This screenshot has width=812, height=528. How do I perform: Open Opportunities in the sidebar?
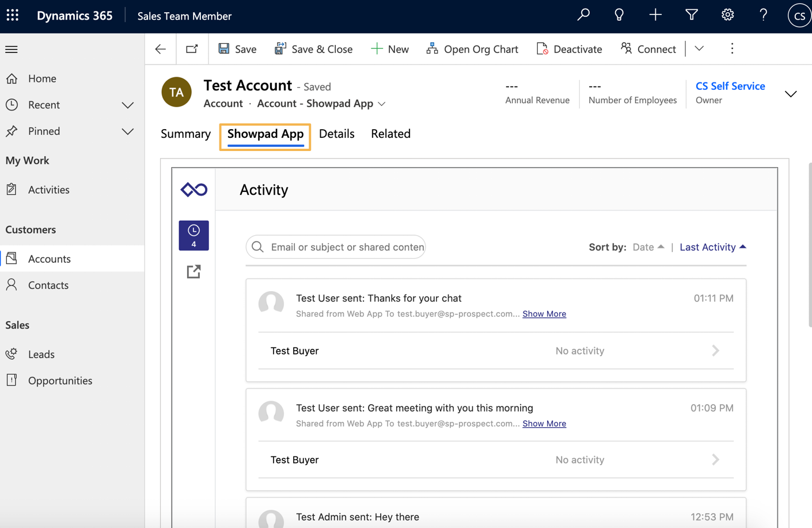[60, 380]
